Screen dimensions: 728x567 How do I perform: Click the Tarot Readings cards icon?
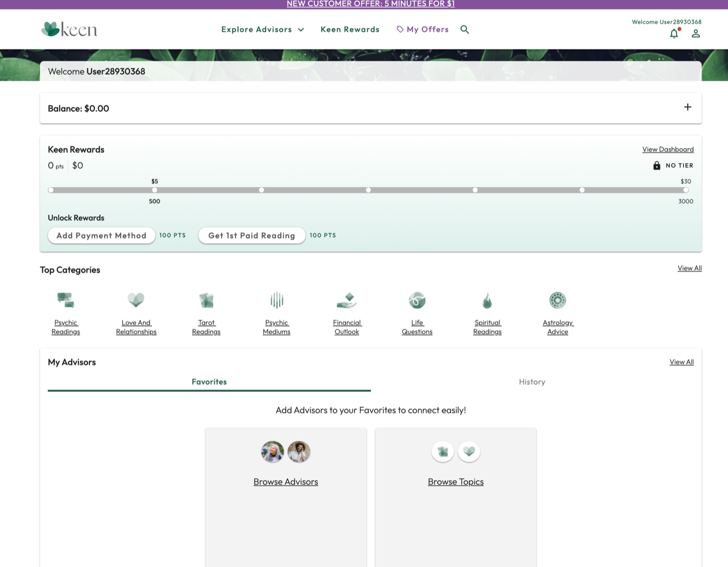tap(206, 300)
